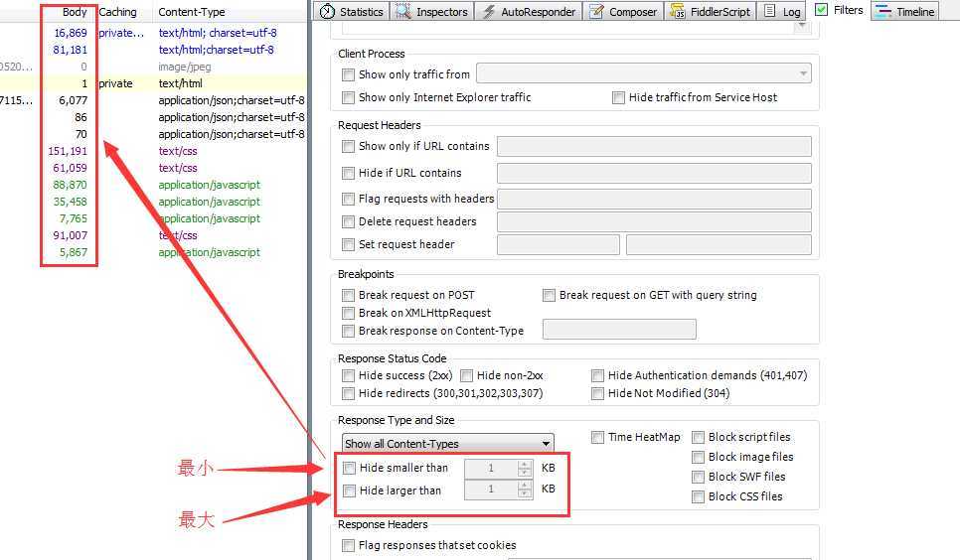Select the text/css session sized 91,007

(x=153, y=235)
